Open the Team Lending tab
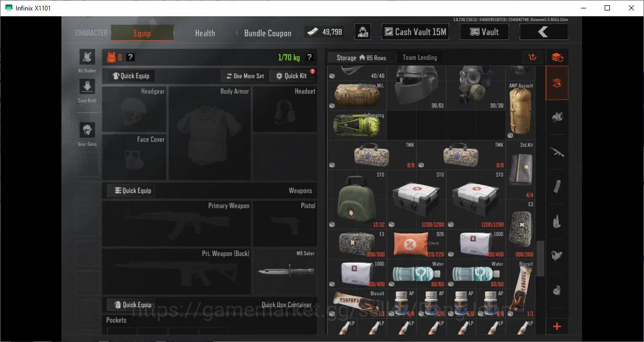 [419, 58]
